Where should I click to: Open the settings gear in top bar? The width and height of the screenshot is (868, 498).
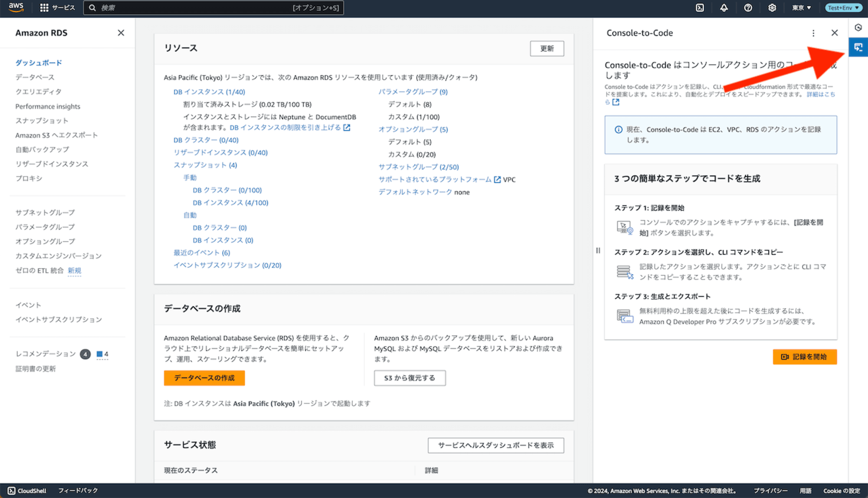(772, 8)
